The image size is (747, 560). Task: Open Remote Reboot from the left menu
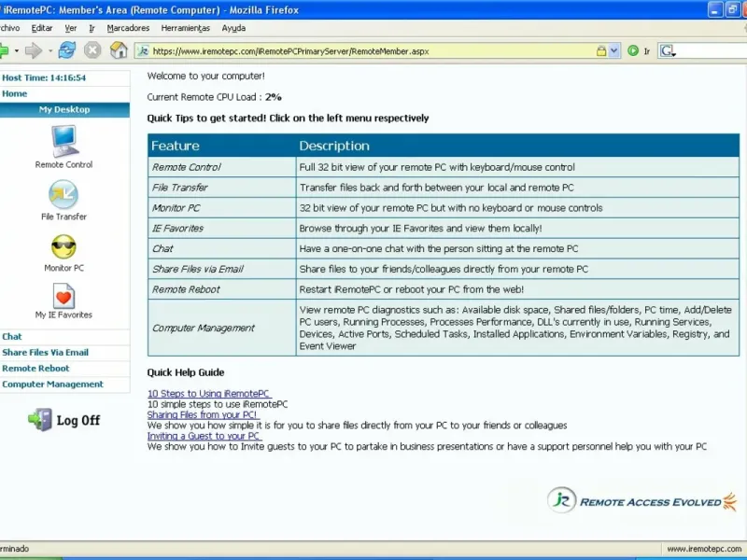pos(35,368)
